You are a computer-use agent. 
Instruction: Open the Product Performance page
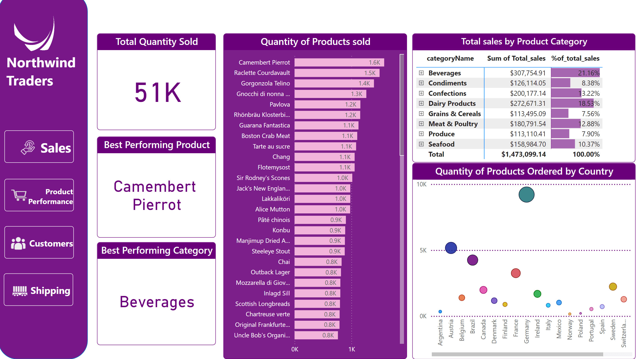tap(50, 196)
